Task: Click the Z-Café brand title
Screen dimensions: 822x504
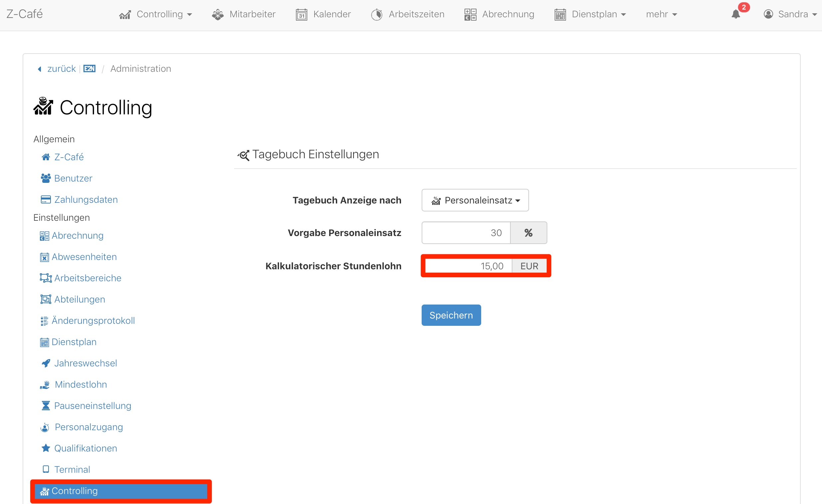Action: tap(24, 14)
